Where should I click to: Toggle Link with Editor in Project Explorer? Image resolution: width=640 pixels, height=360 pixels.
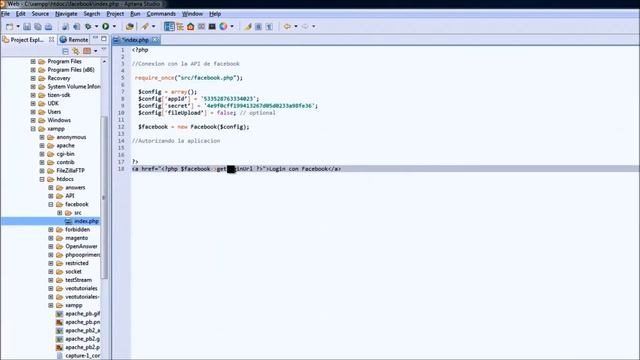[x=76, y=51]
